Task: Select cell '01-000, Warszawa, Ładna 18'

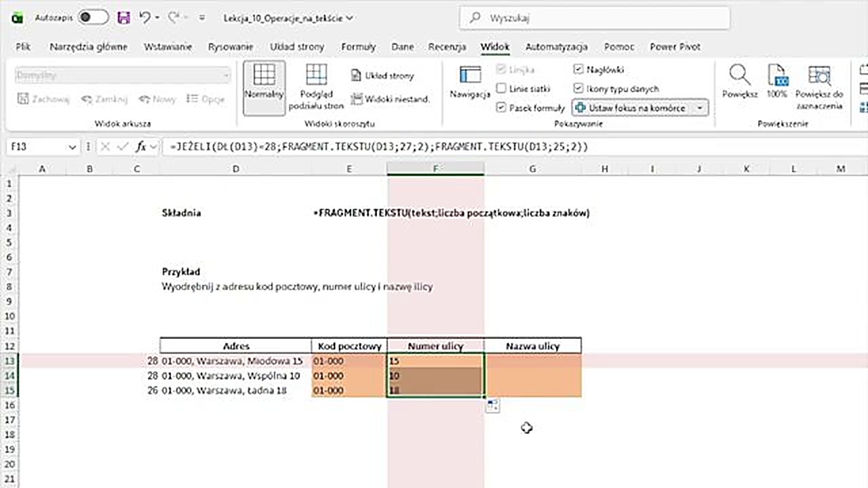Action: 235,390
